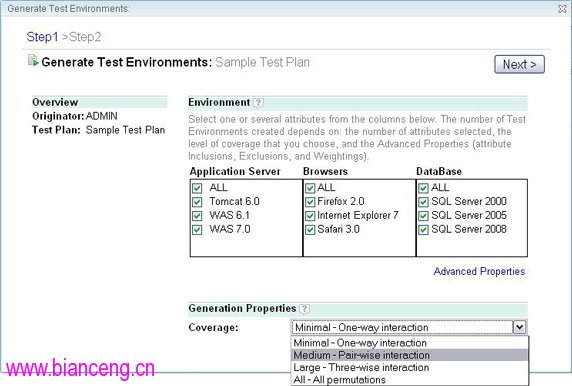Uncheck the SQL Server 2008 checkbox
This screenshot has width=572, height=386.
point(423,229)
